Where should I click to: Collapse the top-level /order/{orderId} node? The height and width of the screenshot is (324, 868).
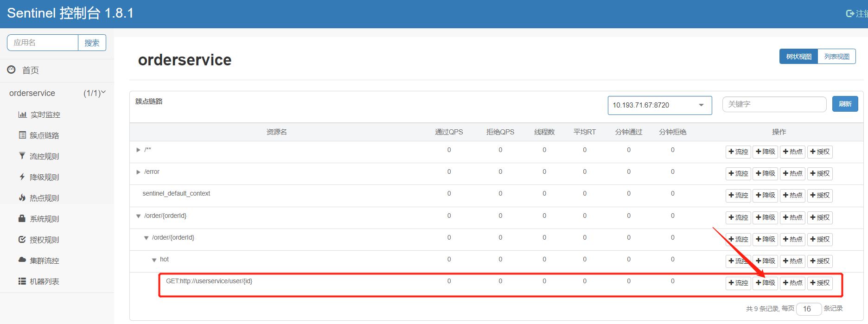(138, 216)
